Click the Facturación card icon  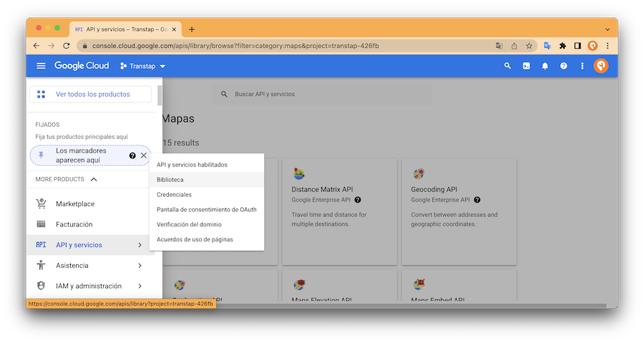[x=41, y=224]
